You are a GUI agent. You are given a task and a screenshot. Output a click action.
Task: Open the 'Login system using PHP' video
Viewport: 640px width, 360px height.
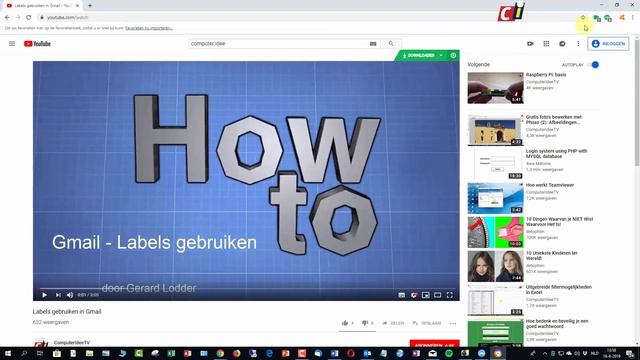[557, 153]
